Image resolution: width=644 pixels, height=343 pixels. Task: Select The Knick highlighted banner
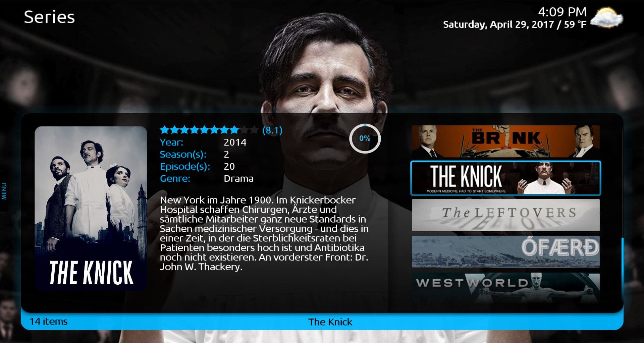pos(505,178)
